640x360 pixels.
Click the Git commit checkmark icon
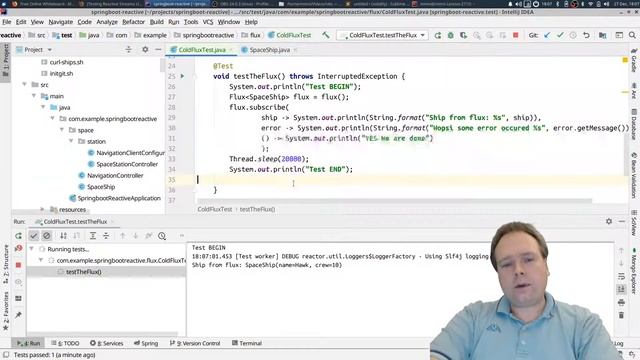(560, 36)
